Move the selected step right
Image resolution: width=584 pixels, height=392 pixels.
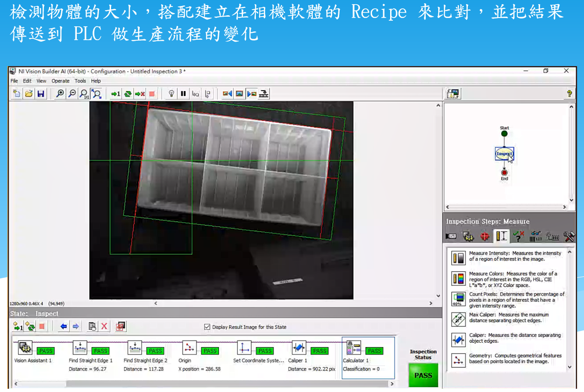click(x=75, y=327)
